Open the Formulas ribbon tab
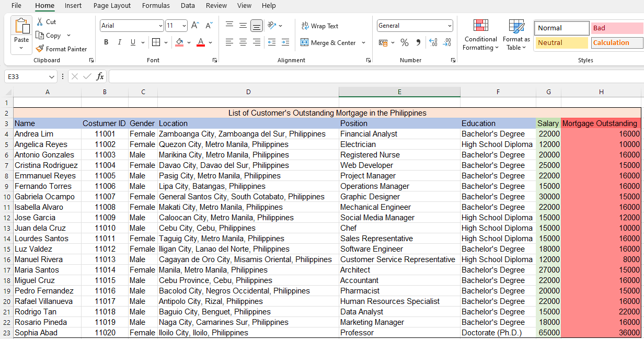 tap(156, 6)
